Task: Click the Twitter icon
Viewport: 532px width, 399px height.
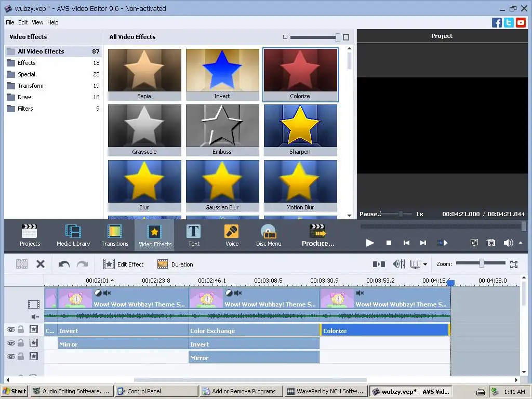Action: (509, 23)
